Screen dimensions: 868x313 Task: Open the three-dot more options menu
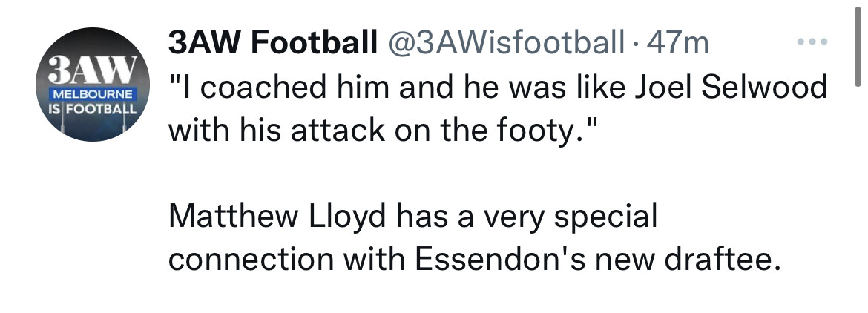click(812, 42)
